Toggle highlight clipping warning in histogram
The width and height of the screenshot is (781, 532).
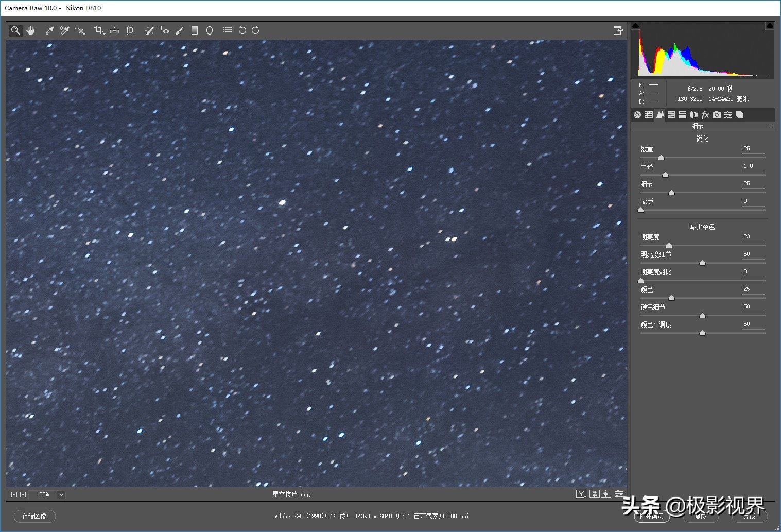tap(770, 26)
